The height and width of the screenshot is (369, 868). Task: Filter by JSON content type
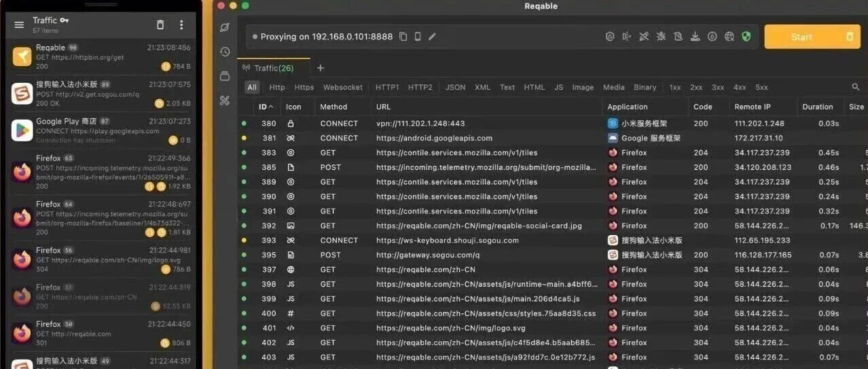click(x=456, y=87)
